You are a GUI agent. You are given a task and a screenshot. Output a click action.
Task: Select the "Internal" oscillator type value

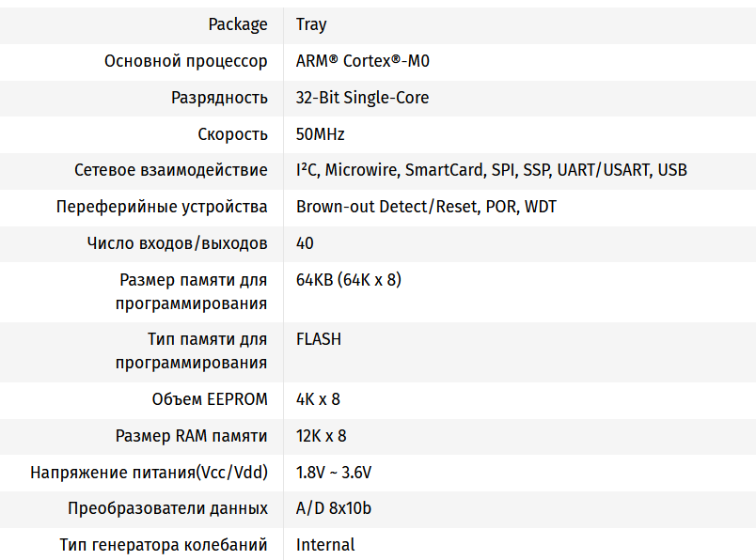click(325, 545)
